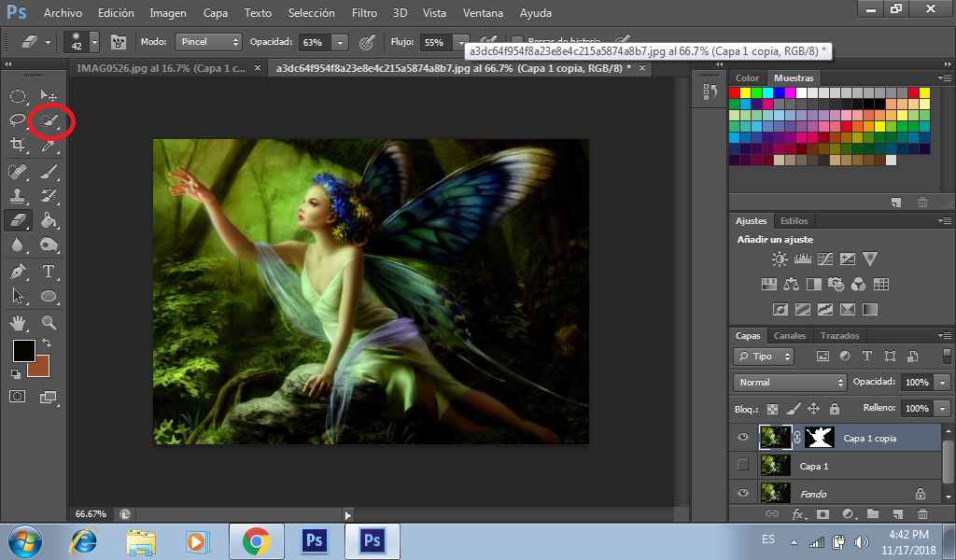Select the Zoom magnifier tool
Image resolution: width=956 pixels, height=560 pixels.
click(49, 322)
